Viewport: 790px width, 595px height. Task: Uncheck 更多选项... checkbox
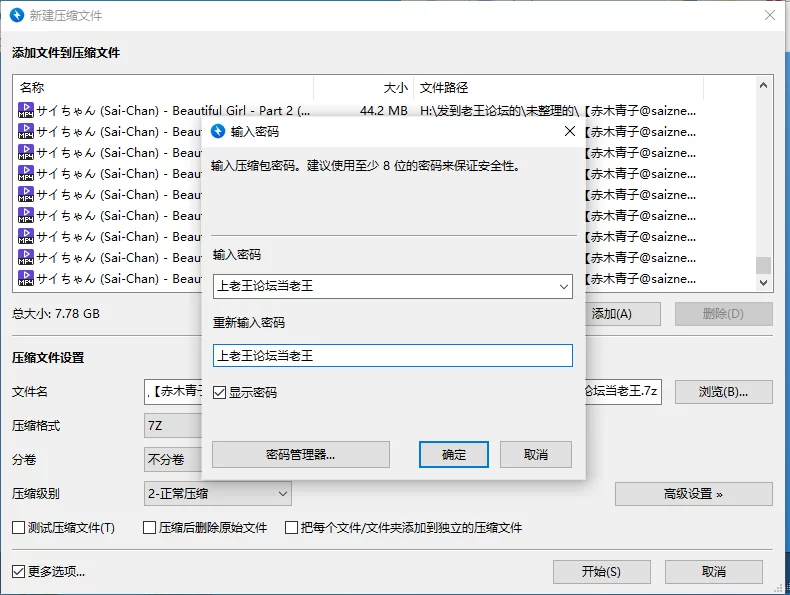pyautogui.click(x=18, y=571)
